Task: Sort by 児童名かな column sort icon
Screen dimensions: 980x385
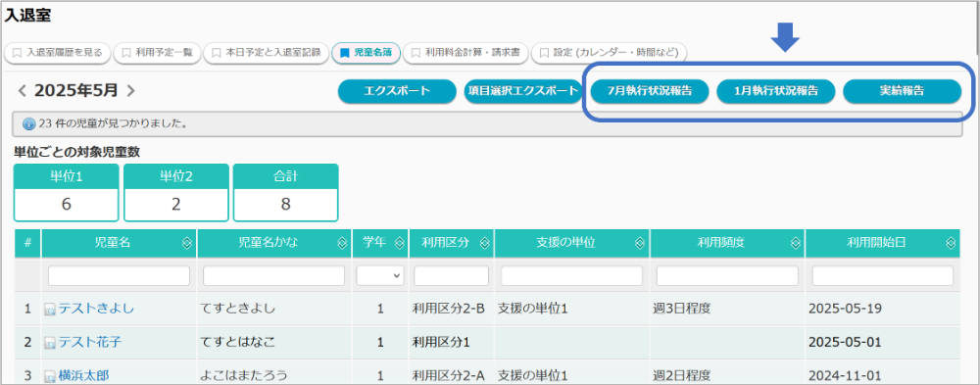Action: coord(342,244)
